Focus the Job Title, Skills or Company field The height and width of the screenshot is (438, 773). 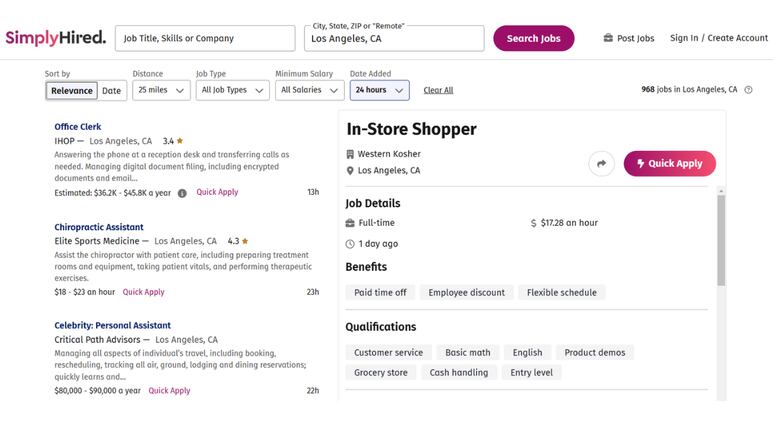coord(205,38)
